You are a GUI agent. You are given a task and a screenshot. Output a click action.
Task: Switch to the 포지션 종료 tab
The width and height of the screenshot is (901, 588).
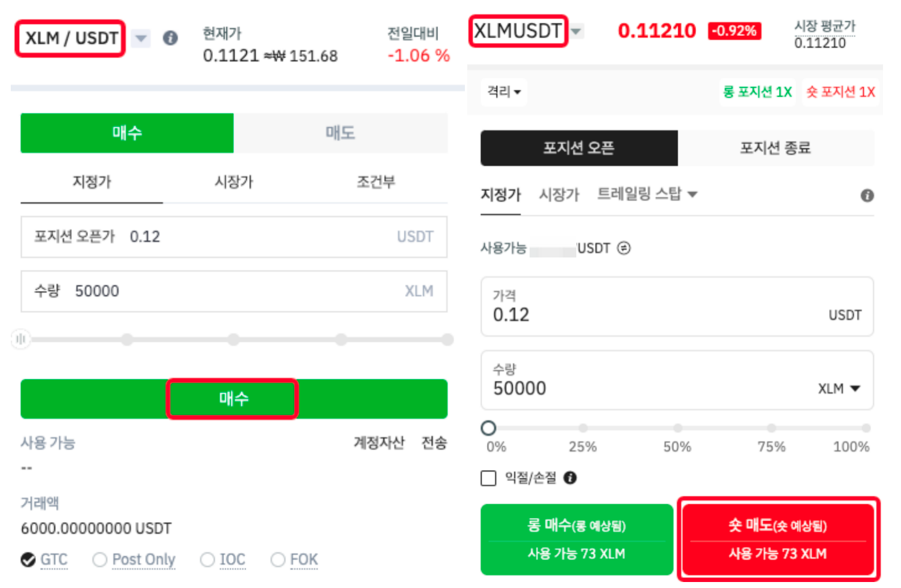pos(775,148)
